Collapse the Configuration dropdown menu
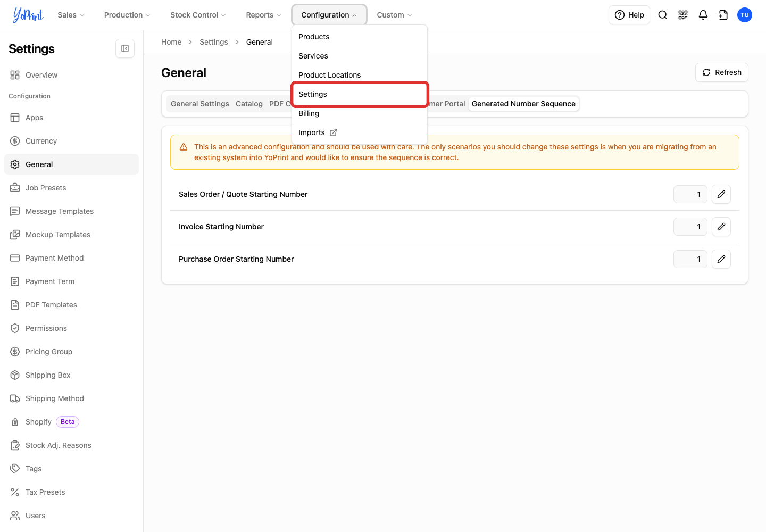Viewport: 766px width, 532px height. pyautogui.click(x=329, y=15)
